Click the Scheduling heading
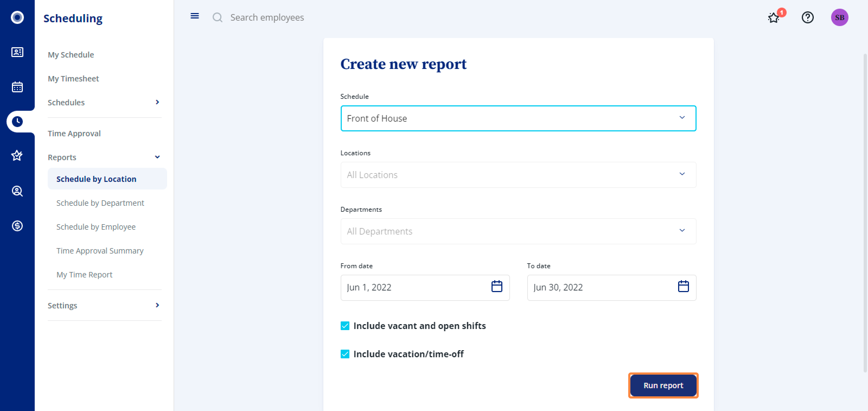Image resolution: width=868 pixels, height=411 pixels. click(x=73, y=18)
